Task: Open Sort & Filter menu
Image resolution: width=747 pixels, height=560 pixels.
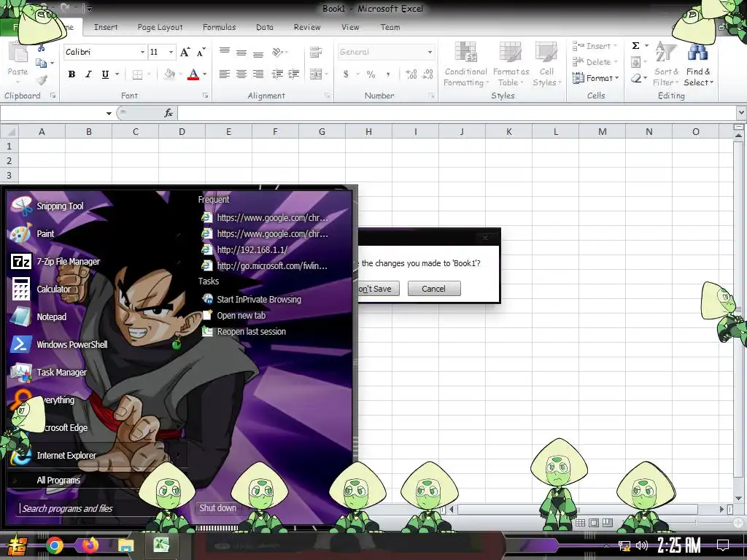Action: click(666, 64)
